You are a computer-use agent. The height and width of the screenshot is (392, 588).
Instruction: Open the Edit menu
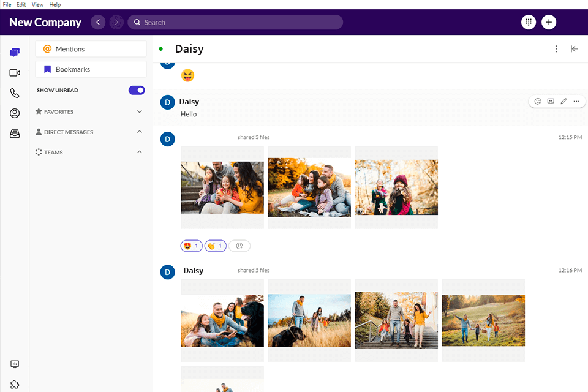pyautogui.click(x=21, y=4)
